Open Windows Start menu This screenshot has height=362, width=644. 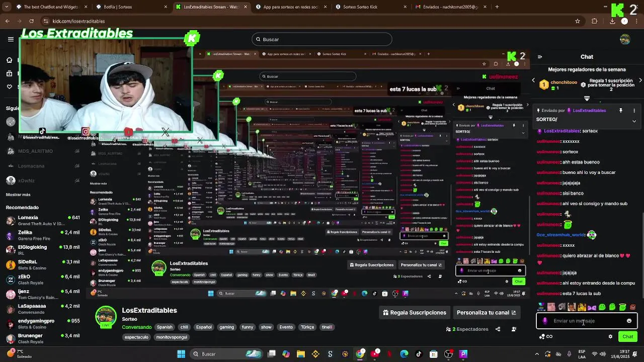tap(181, 354)
